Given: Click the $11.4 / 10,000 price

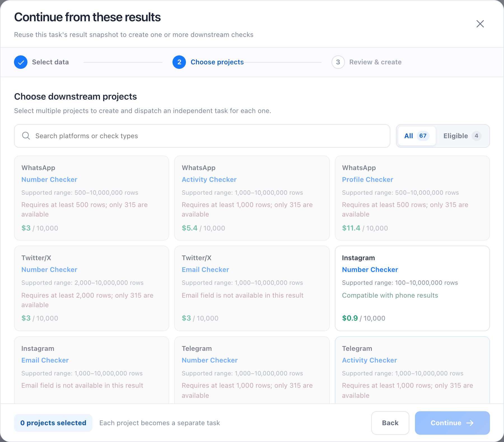Looking at the screenshot, I should 365,228.
